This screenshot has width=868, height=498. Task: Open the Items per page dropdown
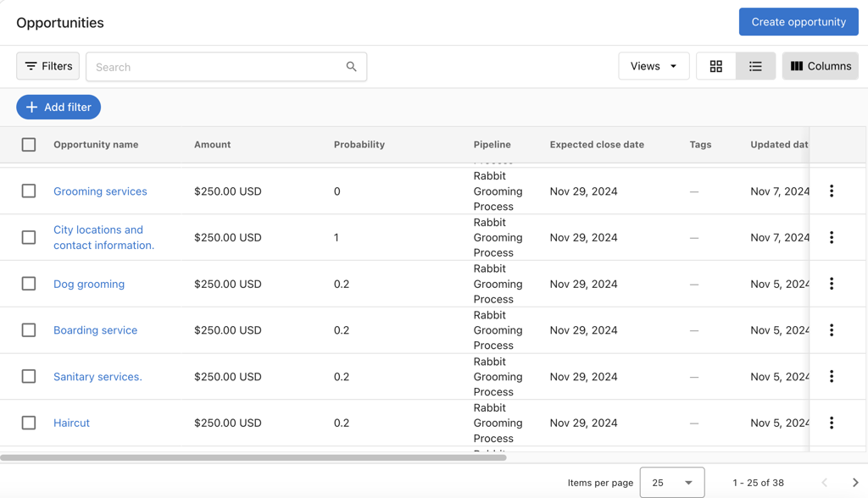click(672, 482)
